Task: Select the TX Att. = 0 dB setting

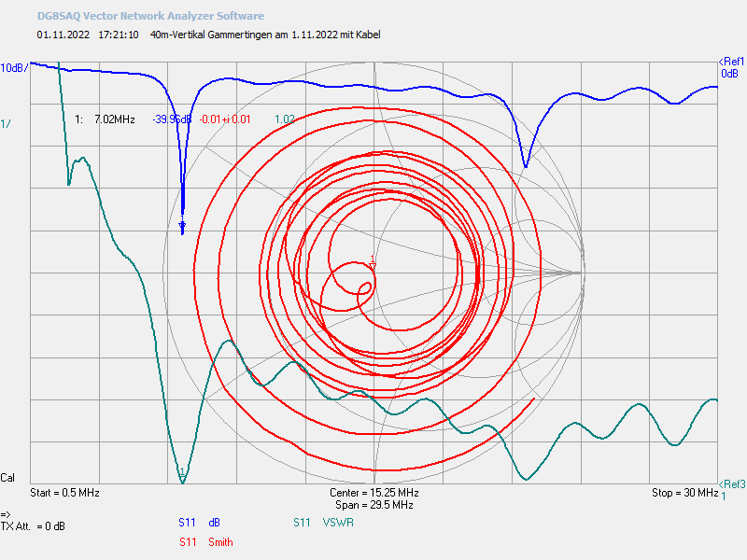Action: tap(33, 526)
